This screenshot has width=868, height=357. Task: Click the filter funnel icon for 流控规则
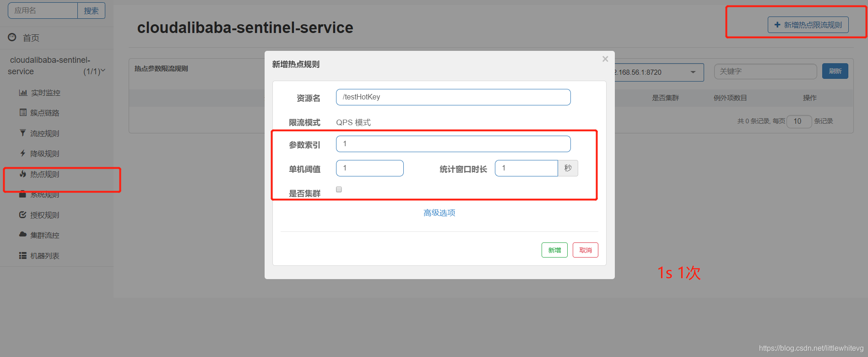[23, 133]
